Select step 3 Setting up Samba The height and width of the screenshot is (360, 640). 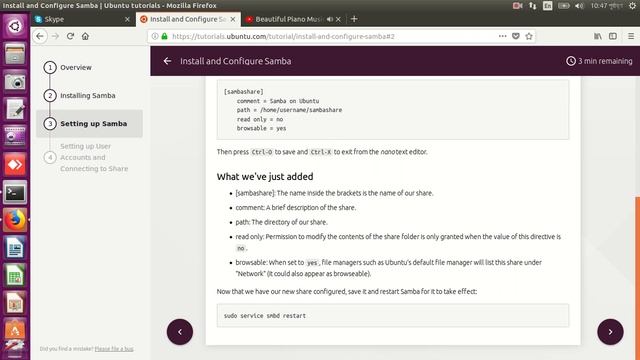89,123
